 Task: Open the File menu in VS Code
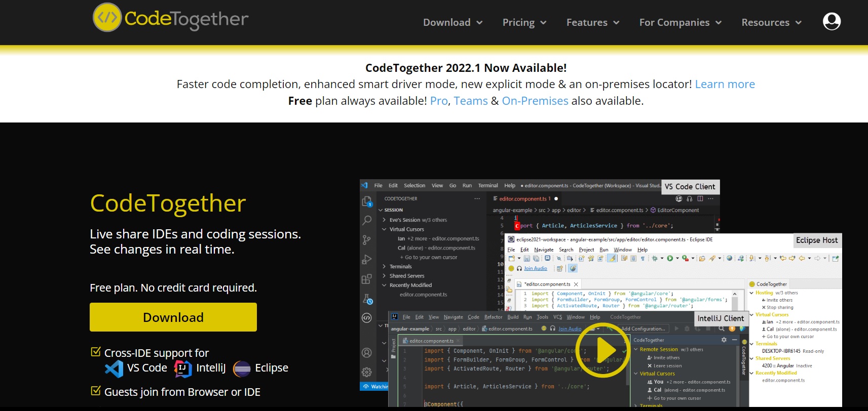tap(378, 185)
